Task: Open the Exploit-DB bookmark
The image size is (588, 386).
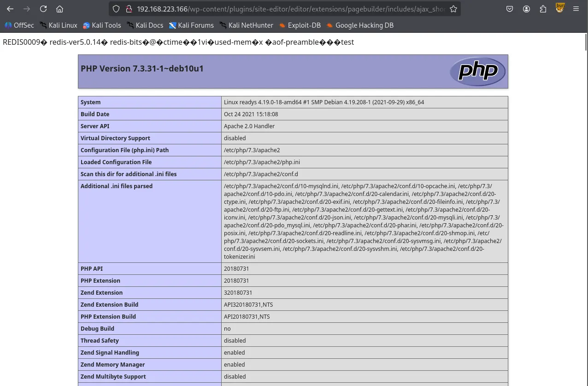Action: (300, 25)
